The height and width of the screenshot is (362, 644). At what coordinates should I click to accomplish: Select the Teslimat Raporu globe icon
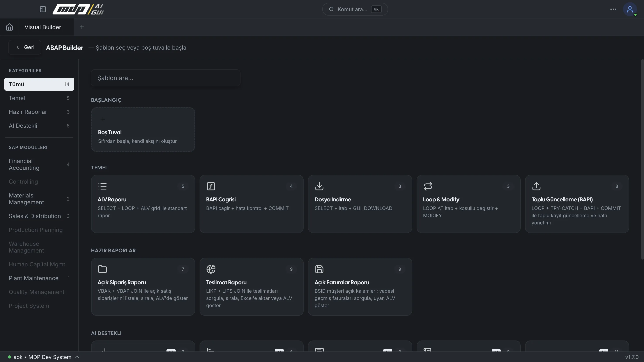pos(211,269)
